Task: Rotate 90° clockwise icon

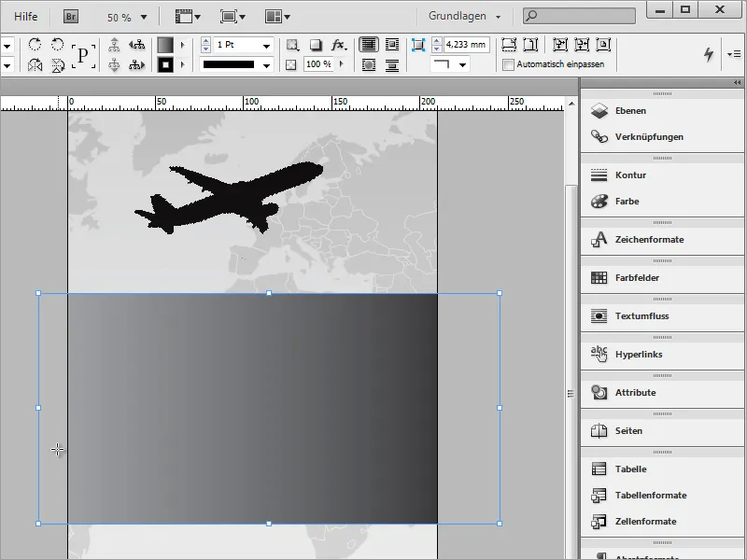Action: (35, 45)
